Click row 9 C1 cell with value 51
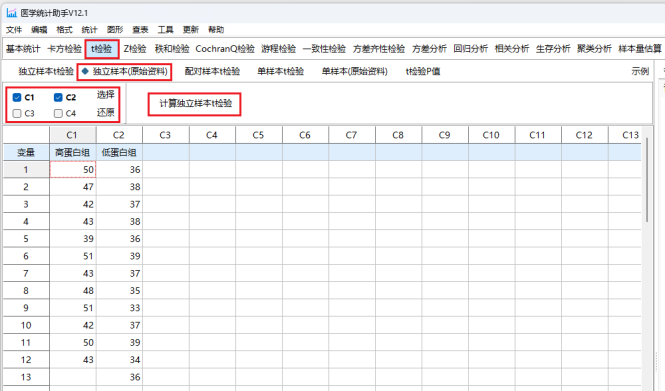Screen dimensions: 665x391 click(73, 308)
